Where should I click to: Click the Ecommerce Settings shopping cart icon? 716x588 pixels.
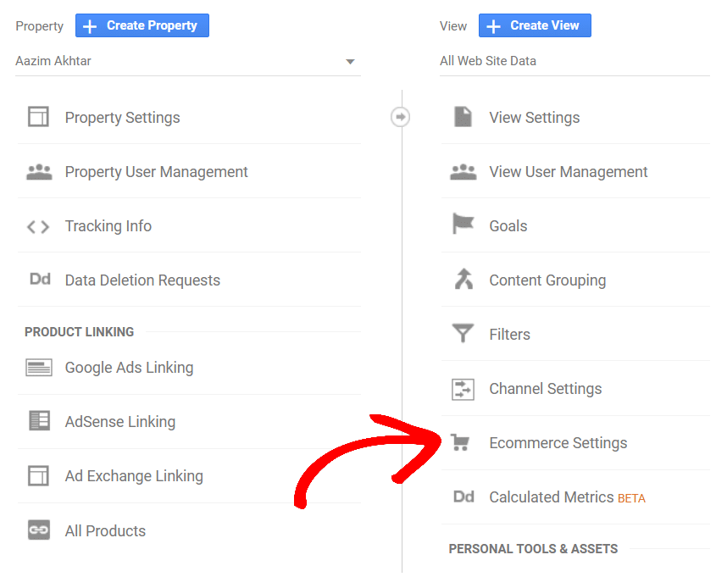click(x=460, y=442)
